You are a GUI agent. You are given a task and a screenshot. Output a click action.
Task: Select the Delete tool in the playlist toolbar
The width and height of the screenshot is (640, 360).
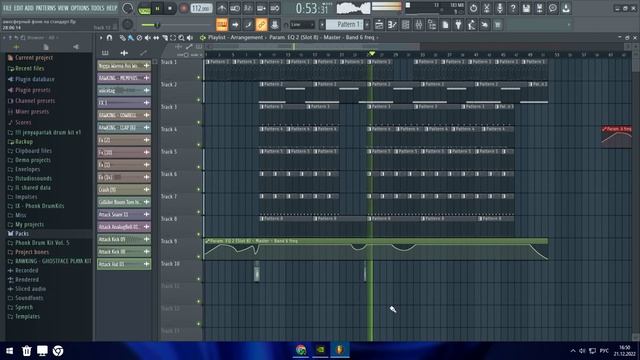(x=139, y=38)
